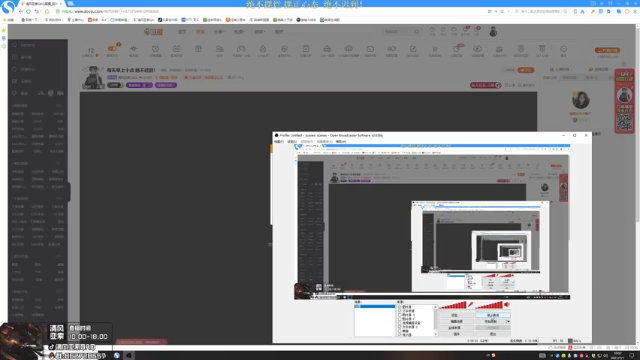Select the 首页 home navigation tab
Viewport: 640px width, 360px height.
(x=182, y=31)
